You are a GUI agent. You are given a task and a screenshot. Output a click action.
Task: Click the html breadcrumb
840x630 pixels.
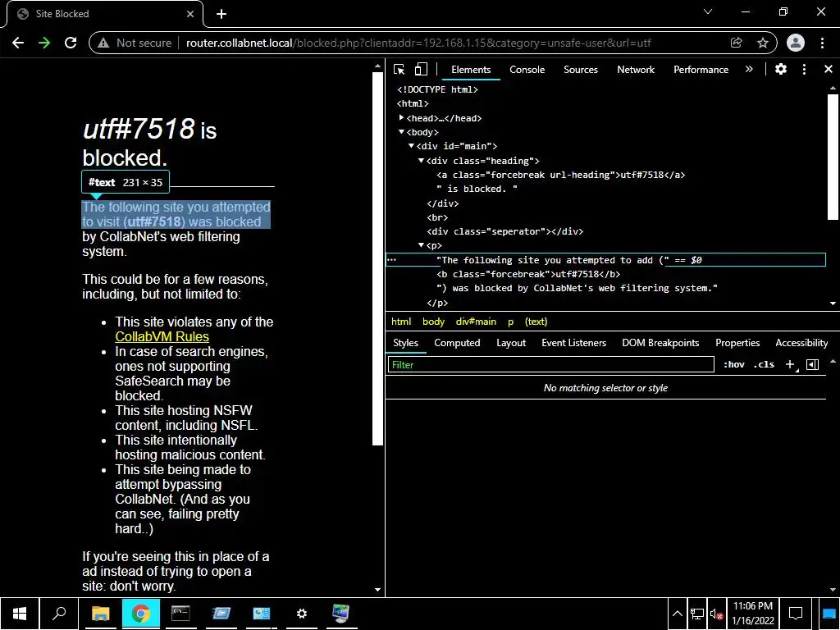(401, 322)
